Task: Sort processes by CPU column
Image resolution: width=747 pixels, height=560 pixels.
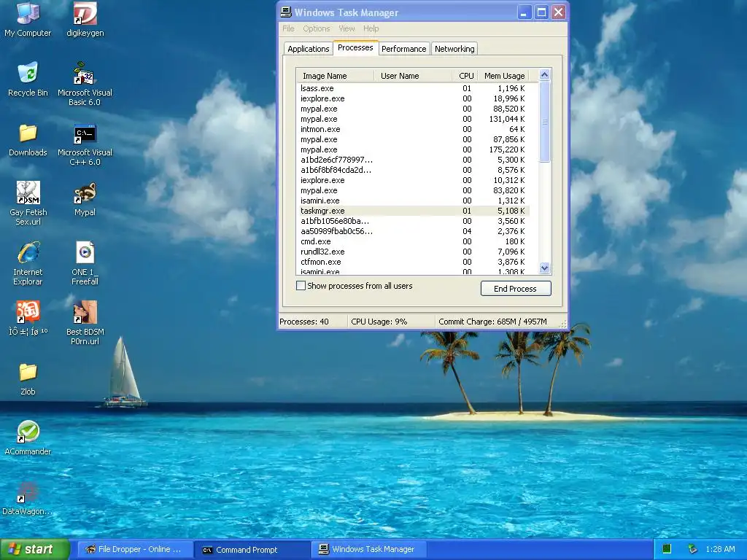Action: (465, 76)
